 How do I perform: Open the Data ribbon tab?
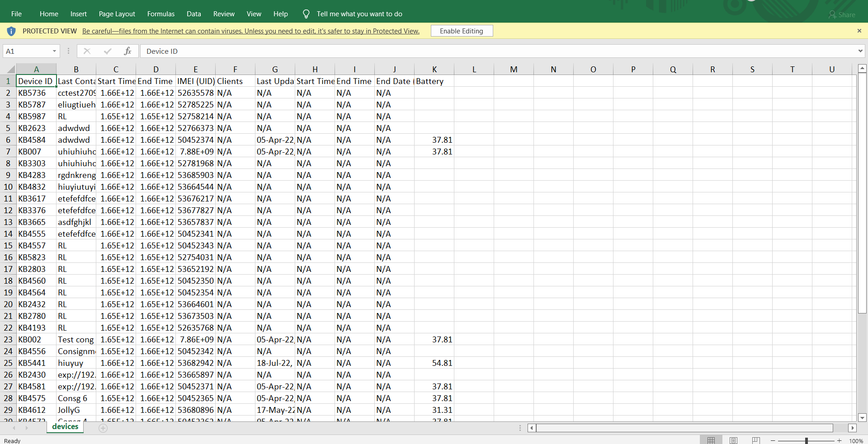click(x=194, y=14)
